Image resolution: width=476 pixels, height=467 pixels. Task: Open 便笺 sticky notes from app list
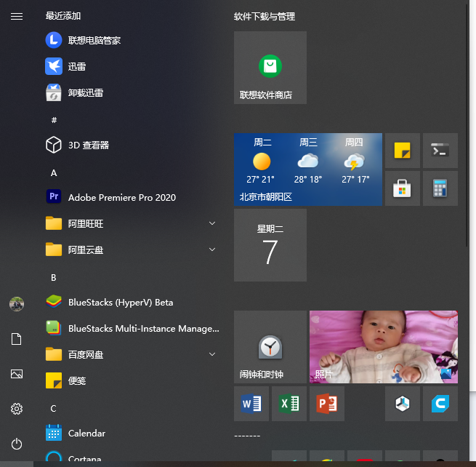[132, 380]
